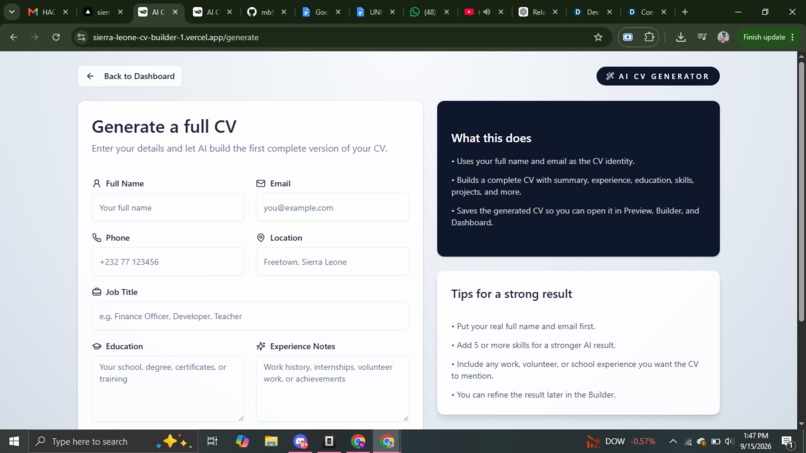Open the tab search dropdown arrow
806x453 pixels.
click(11, 12)
